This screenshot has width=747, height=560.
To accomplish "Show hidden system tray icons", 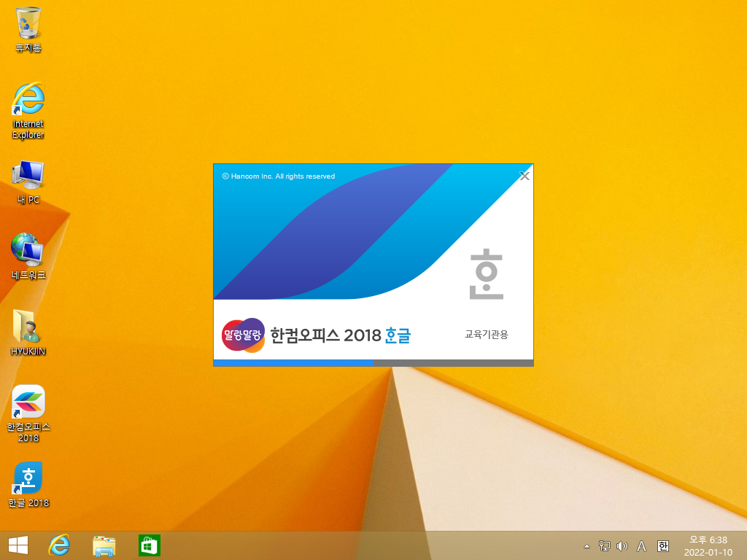I will click(x=587, y=546).
